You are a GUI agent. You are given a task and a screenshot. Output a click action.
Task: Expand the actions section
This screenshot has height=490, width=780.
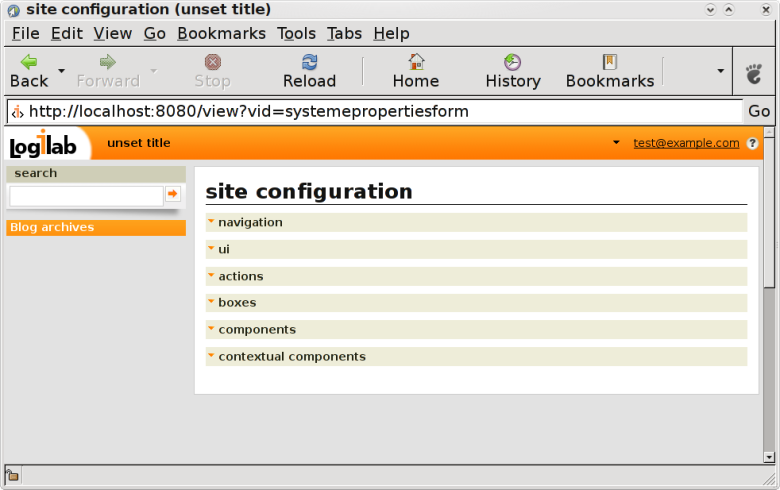(x=476, y=276)
